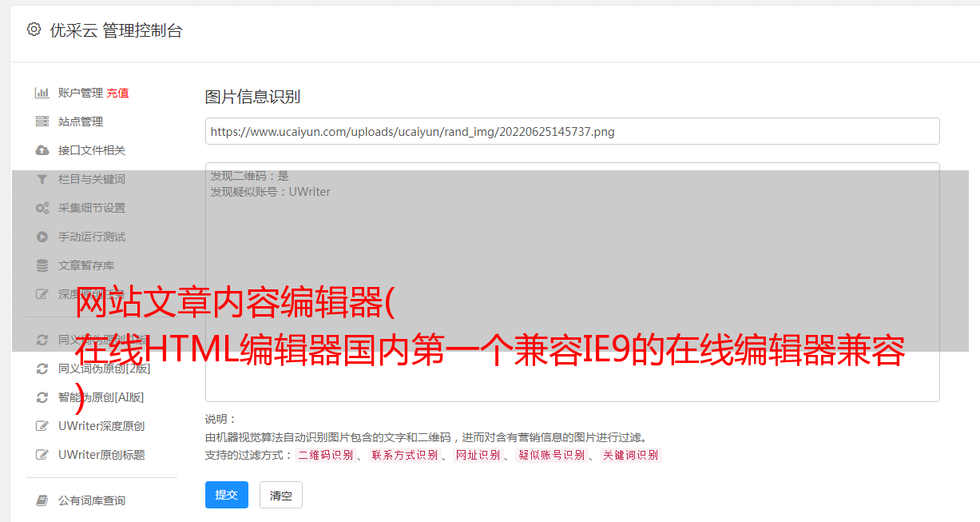Screen dimensions: 980x522
Task: Click the book icon for 公有词库查询
Action: pyautogui.click(x=42, y=500)
